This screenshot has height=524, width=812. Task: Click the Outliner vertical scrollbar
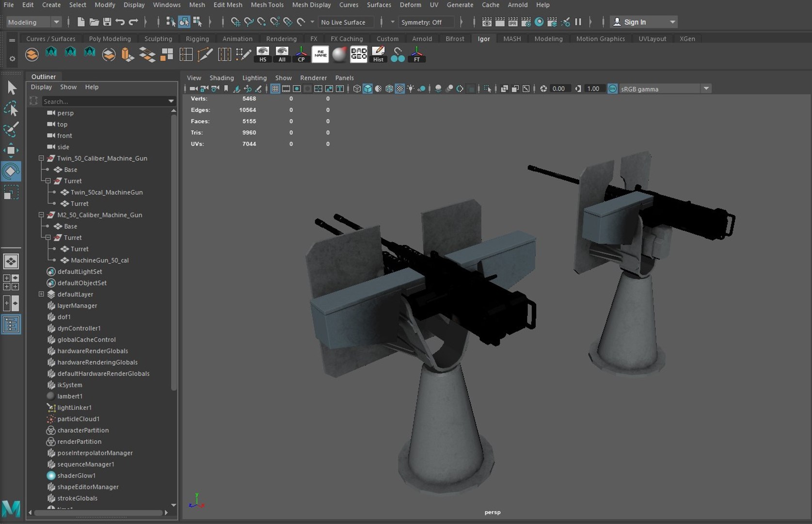coord(174,252)
